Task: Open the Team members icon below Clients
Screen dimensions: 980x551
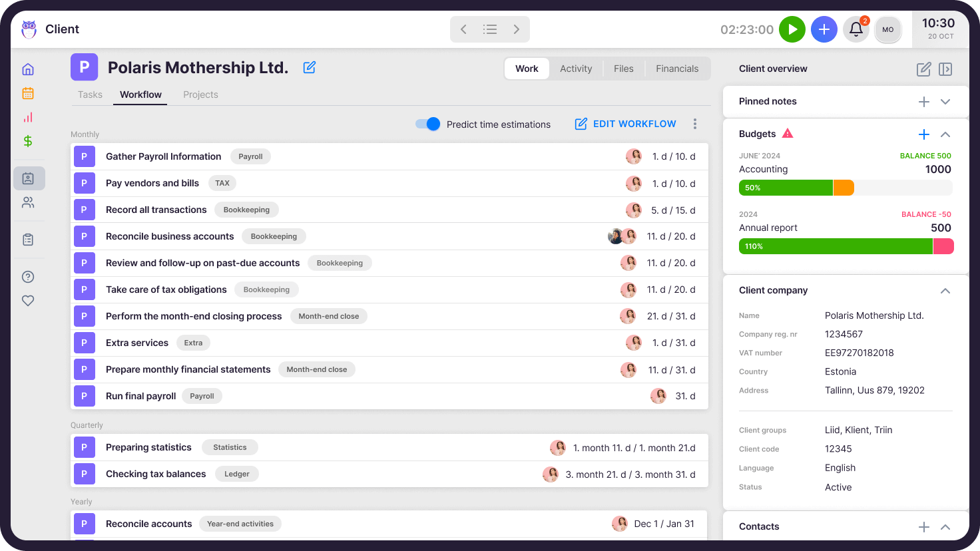Action: [28, 202]
